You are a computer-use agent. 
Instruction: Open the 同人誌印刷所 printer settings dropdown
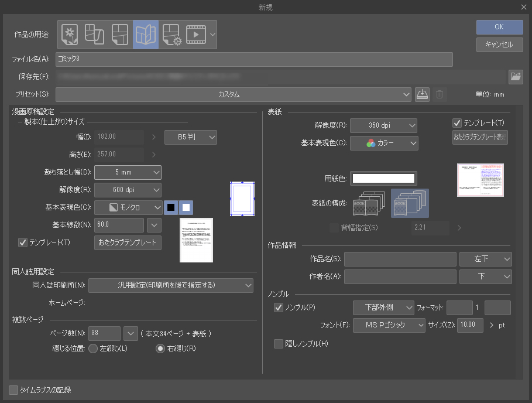point(170,285)
